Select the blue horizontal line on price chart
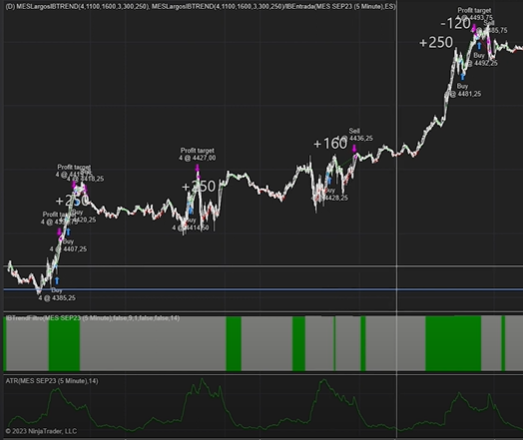This screenshot has width=523, height=440. point(263,289)
